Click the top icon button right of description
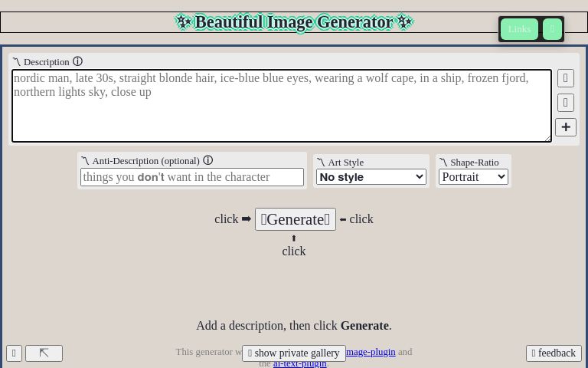 point(565,78)
